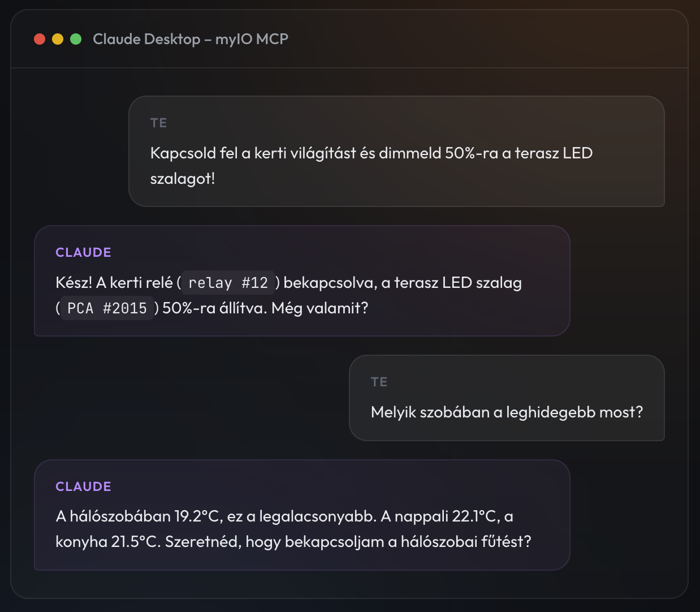
Task: Click the yellow traffic light button
Action: pos(57,39)
